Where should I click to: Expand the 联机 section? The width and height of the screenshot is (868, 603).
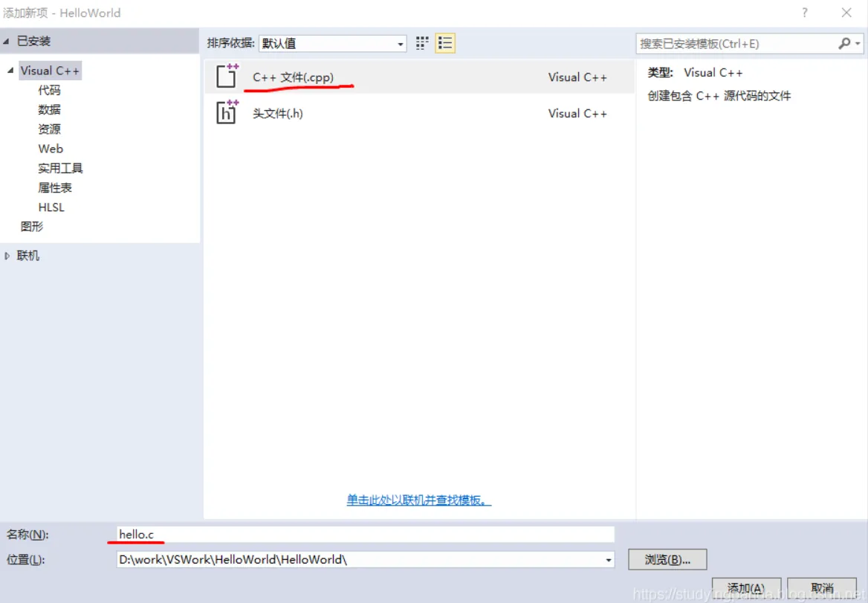click(7, 256)
